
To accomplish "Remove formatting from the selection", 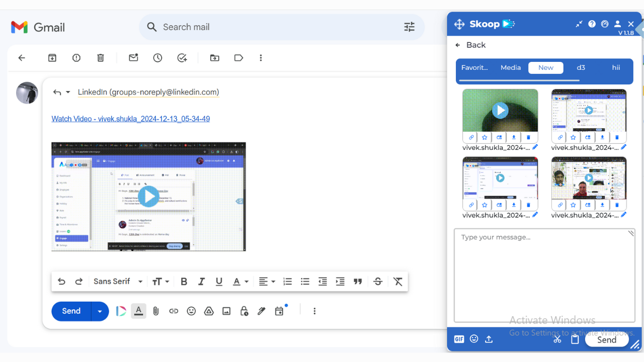I will point(398,282).
